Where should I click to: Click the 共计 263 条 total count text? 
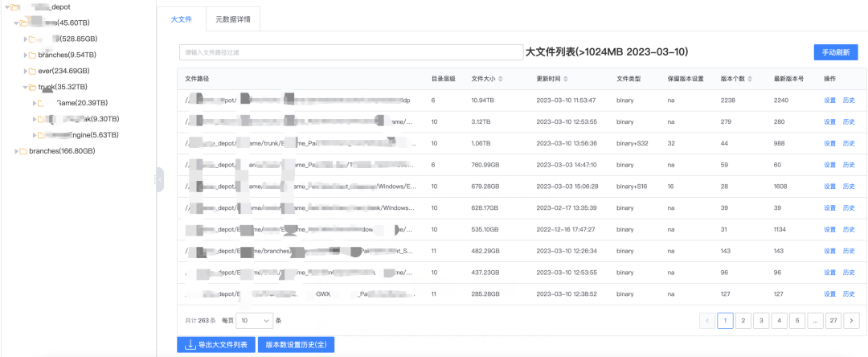point(200,321)
